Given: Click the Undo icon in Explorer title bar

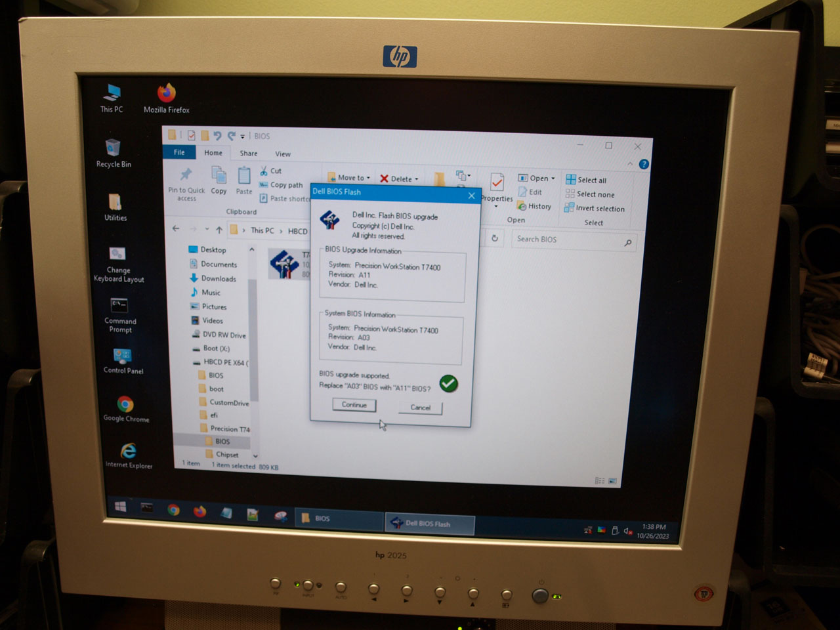Looking at the screenshot, I should click(217, 136).
